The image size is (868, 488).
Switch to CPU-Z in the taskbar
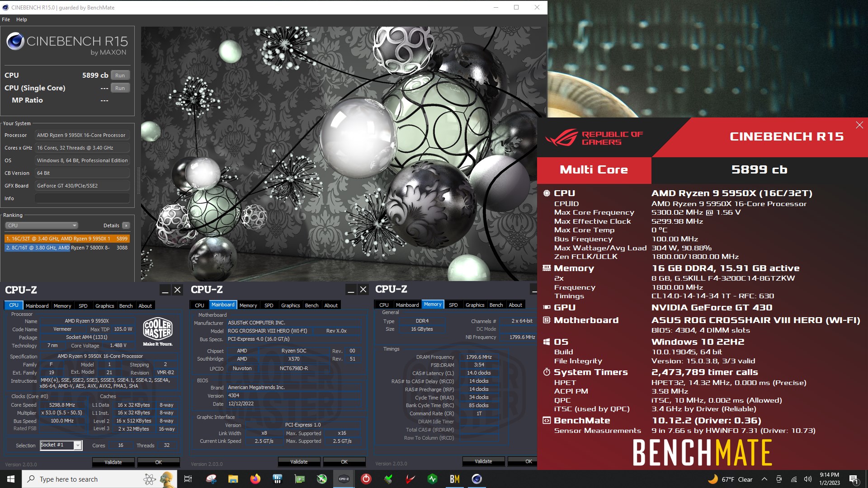point(344,479)
